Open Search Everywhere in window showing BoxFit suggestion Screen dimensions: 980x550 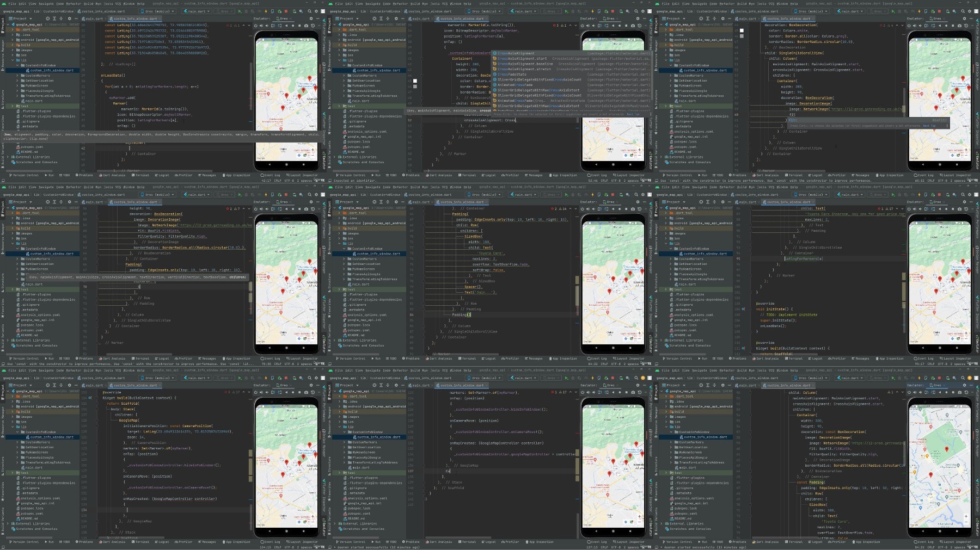coord(963,11)
